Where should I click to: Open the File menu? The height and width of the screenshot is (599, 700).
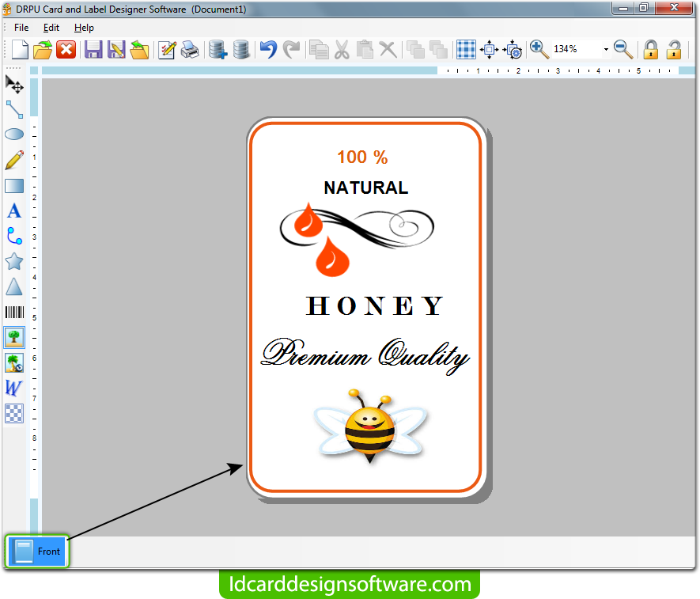click(x=21, y=27)
